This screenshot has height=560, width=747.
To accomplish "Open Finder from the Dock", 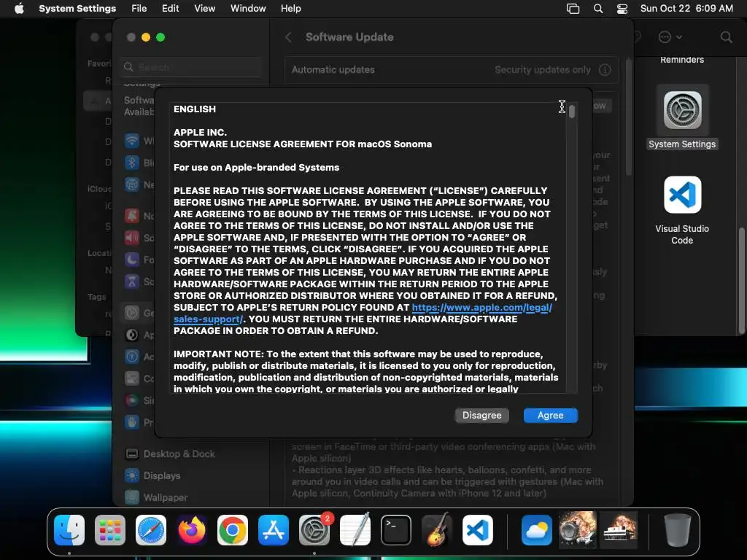I will click(69, 530).
